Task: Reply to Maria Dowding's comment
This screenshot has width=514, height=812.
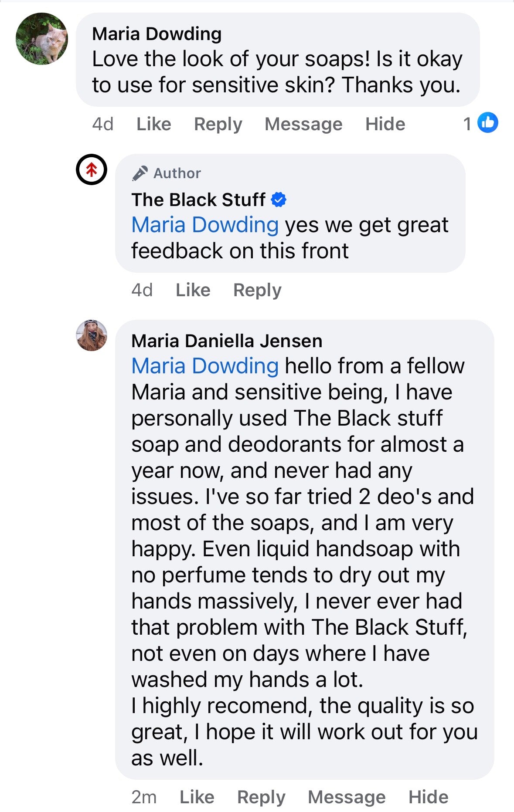Action: click(218, 123)
